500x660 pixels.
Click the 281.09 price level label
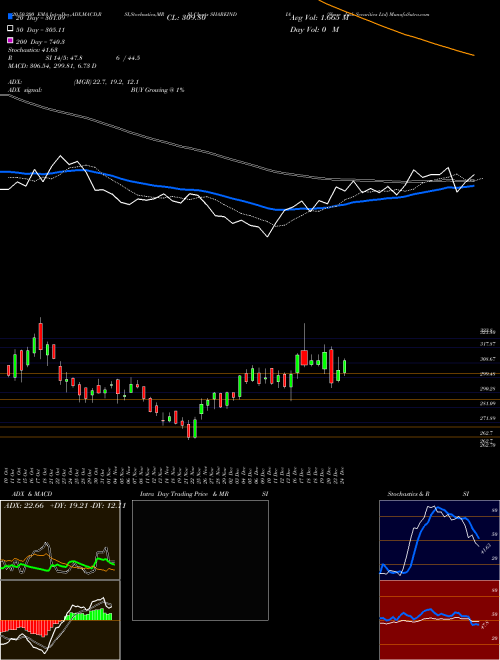click(x=488, y=404)
